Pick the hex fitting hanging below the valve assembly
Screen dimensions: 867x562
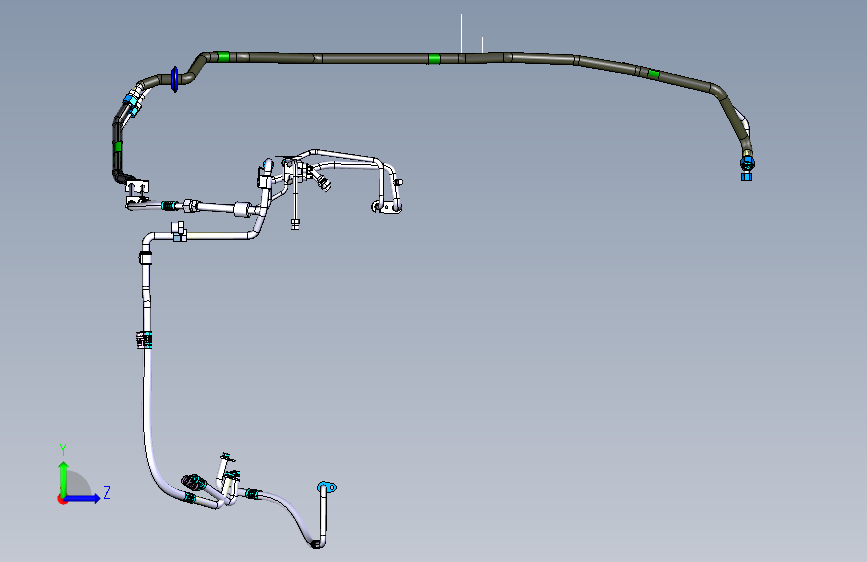click(295, 223)
